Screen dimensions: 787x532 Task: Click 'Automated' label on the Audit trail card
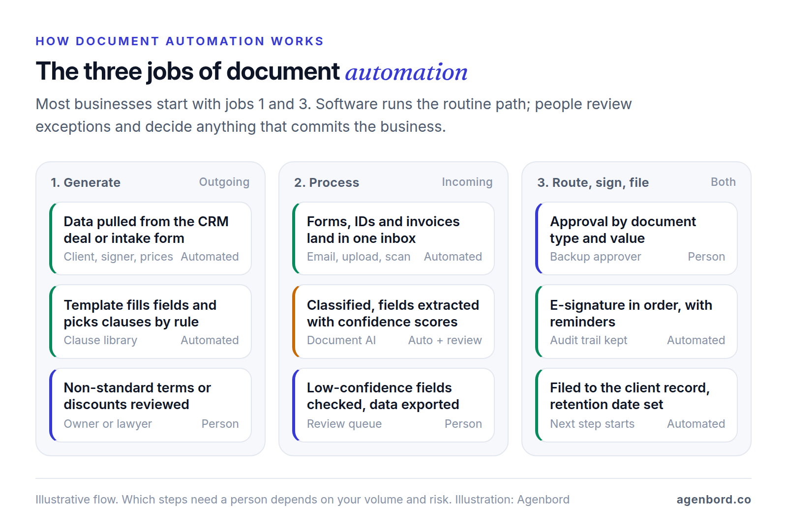pos(696,340)
